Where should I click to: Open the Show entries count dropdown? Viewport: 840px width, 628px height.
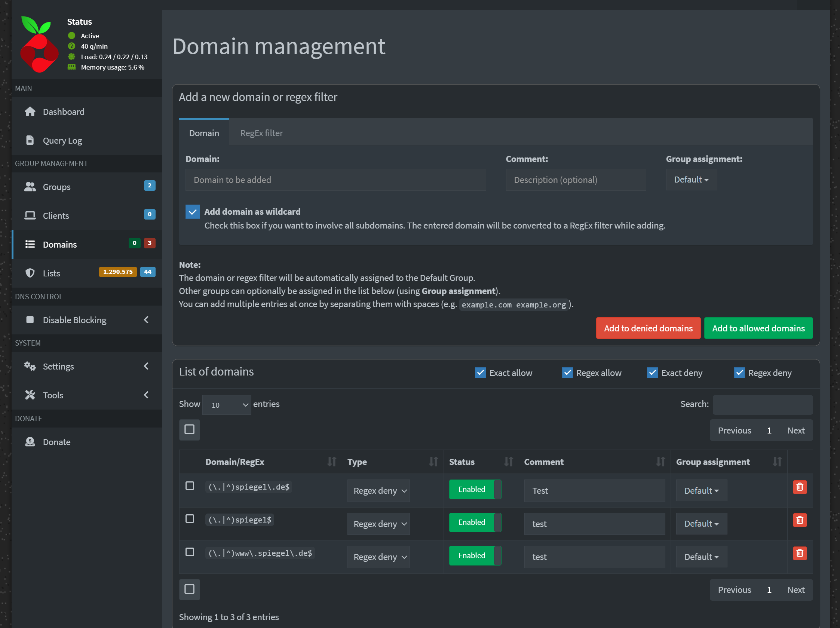pos(227,405)
